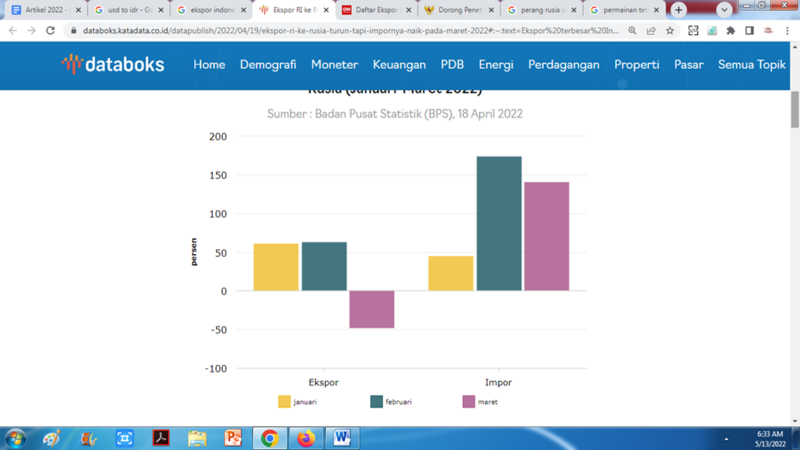Open a new browser tab with plus

[x=679, y=10]
